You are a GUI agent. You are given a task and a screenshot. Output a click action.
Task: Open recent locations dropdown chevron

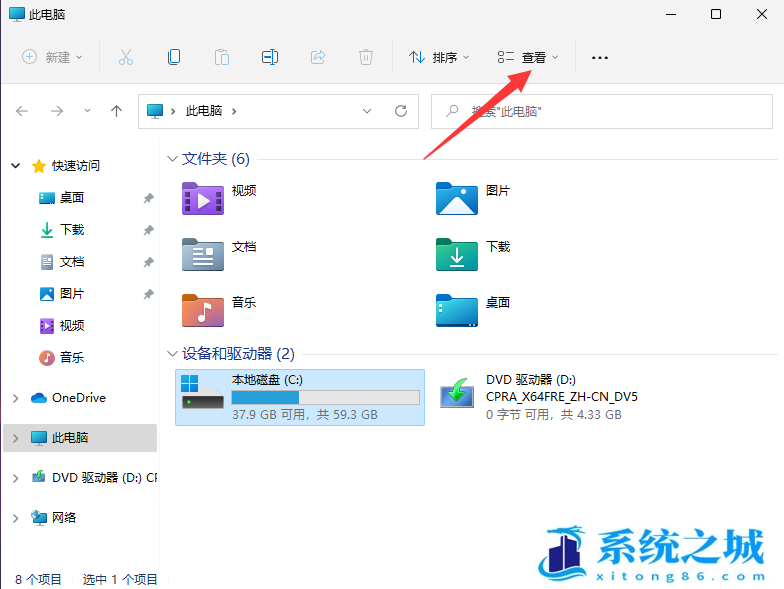[x=88, y=111]
